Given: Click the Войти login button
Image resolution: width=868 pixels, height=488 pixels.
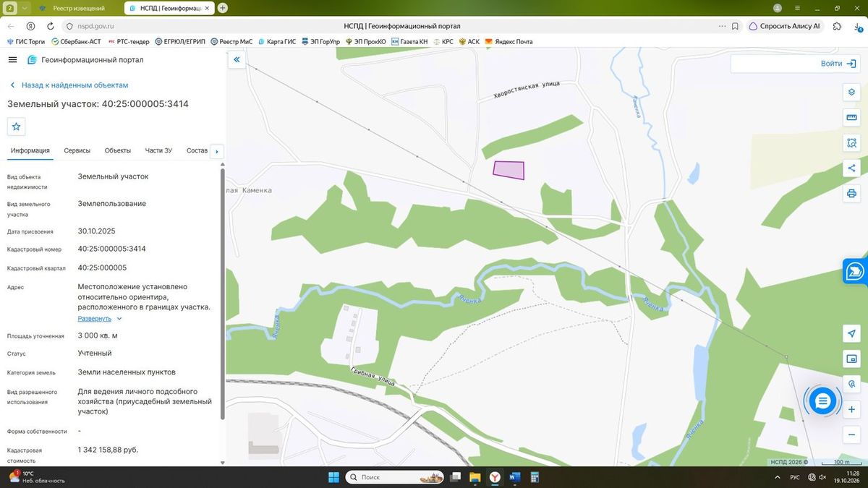Looking at the screenshot, I should (838, 64).
